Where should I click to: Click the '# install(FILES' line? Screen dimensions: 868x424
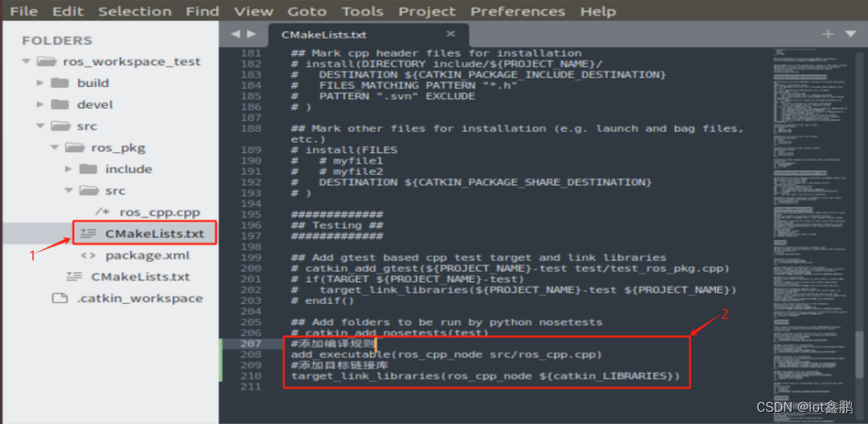(x=343, y=149)
